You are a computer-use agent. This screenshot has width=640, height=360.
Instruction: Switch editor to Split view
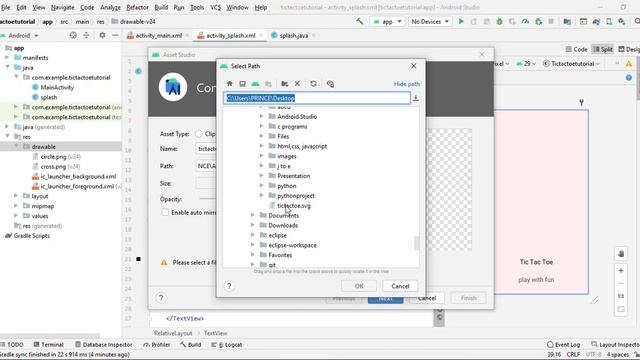pos(603,49)
